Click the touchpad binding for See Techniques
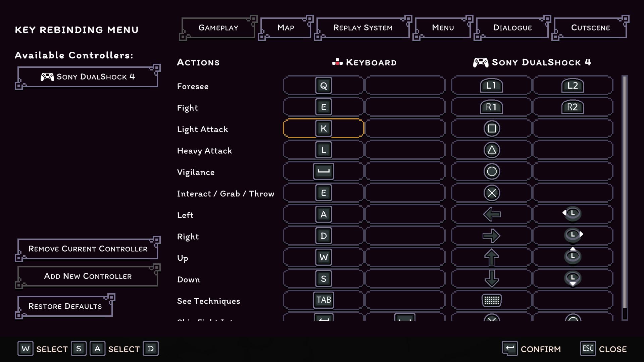Image resolution: width=644 pixels, height=362 pixels. click(x=491, y=301)
